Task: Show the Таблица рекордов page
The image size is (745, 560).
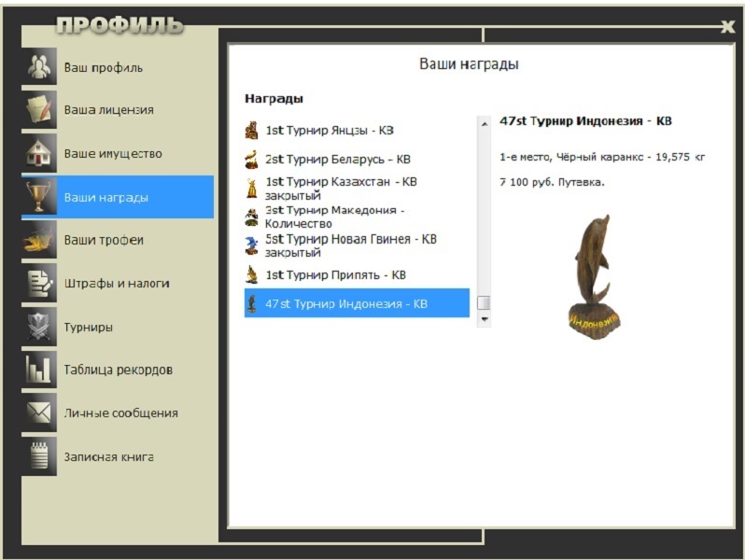Action: (x=118, y=370)
